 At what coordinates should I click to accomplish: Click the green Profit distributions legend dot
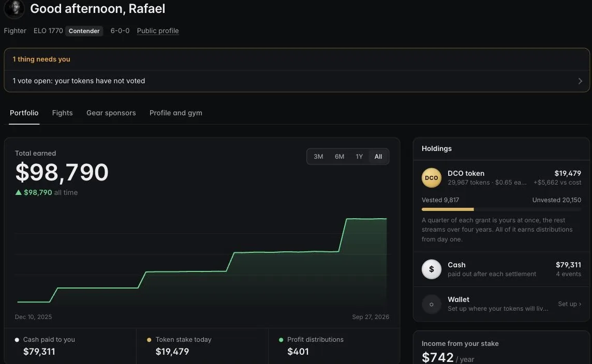click(x=281, y=340)
